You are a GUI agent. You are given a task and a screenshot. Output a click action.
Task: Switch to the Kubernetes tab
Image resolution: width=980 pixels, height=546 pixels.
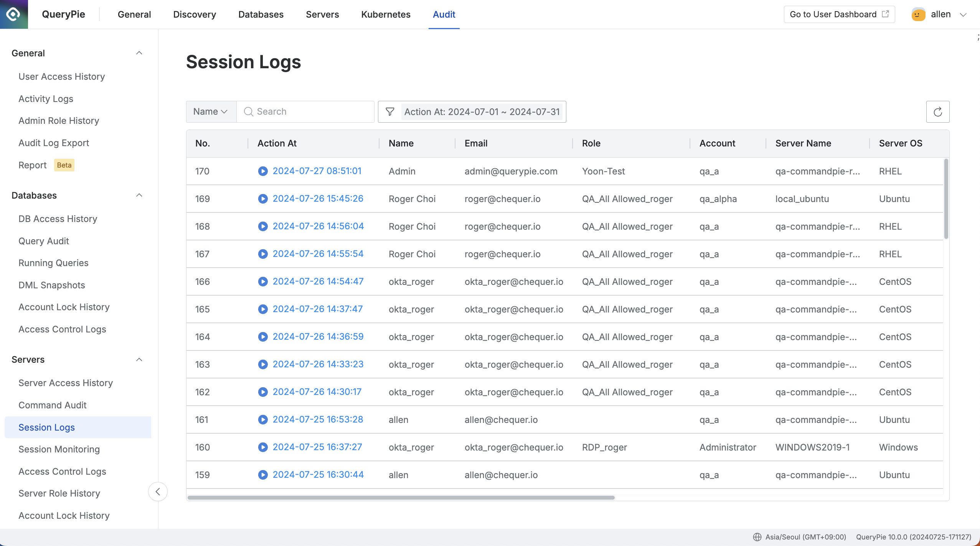tap(385, 14)
